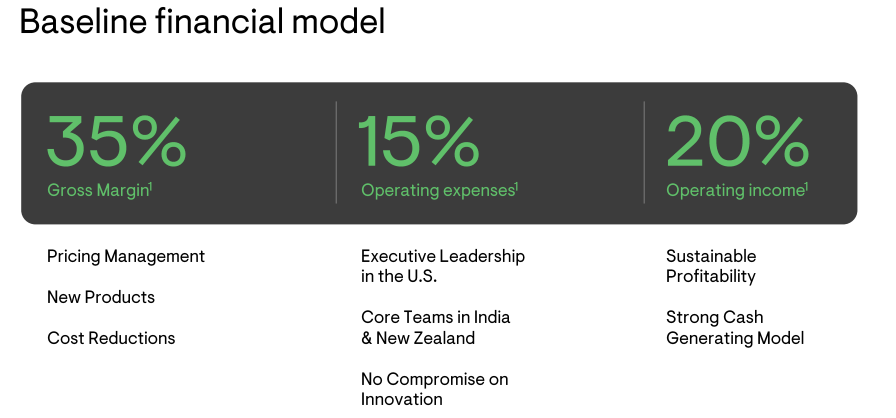Click the footnote superscript after Operating income
The image size is (896, 418).
806,186
